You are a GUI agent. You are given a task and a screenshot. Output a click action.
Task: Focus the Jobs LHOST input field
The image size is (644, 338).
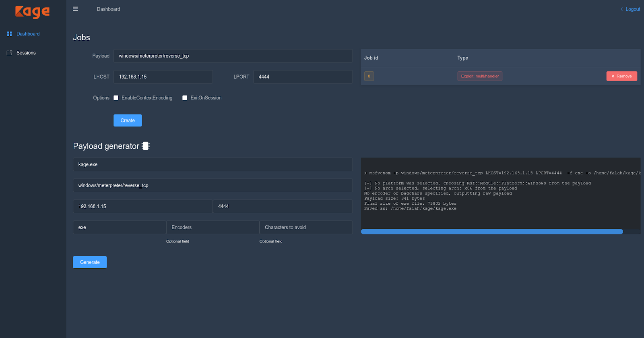[x=163, y=77]
